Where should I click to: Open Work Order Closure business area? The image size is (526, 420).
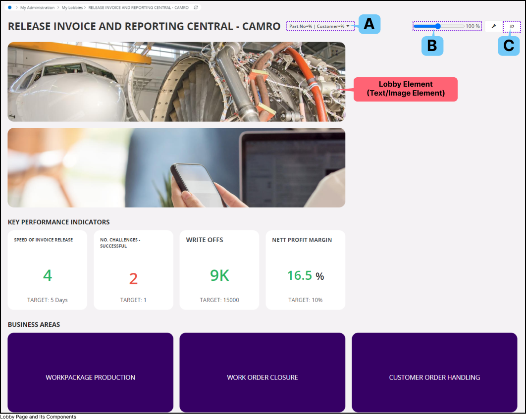coord(263,372)
